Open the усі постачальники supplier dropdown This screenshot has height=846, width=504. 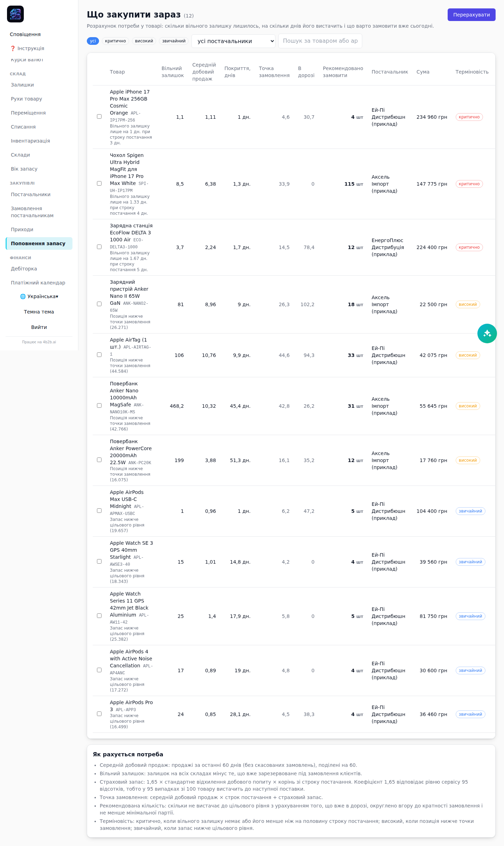tap(233, 41)
